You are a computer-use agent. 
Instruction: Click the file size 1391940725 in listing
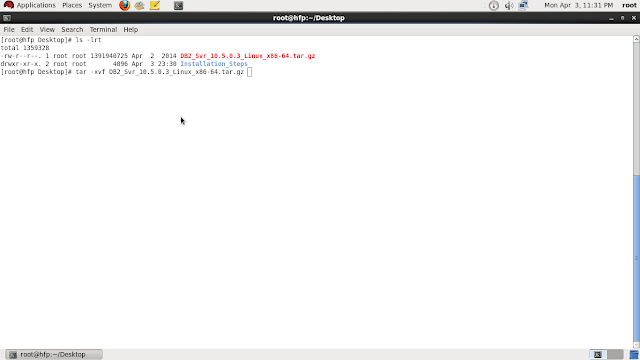click(109, 56)
